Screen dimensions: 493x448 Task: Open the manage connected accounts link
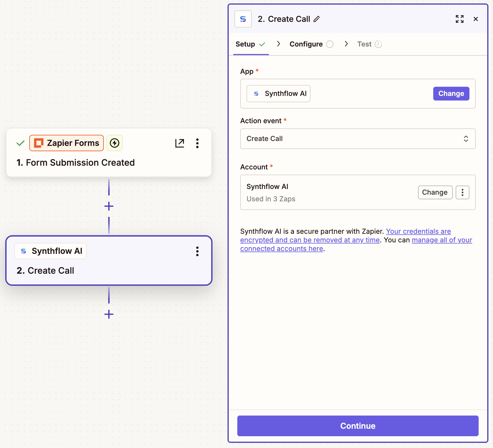442,240
